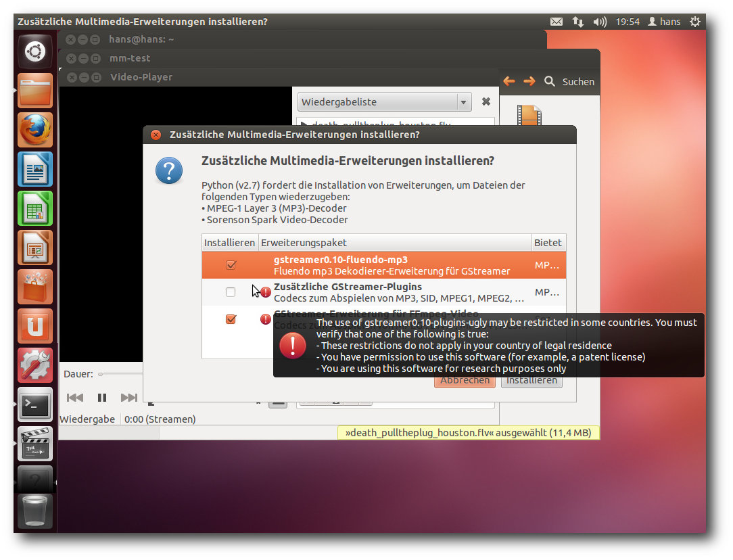Sort by the Installieren column header

(x=229, y=243)
